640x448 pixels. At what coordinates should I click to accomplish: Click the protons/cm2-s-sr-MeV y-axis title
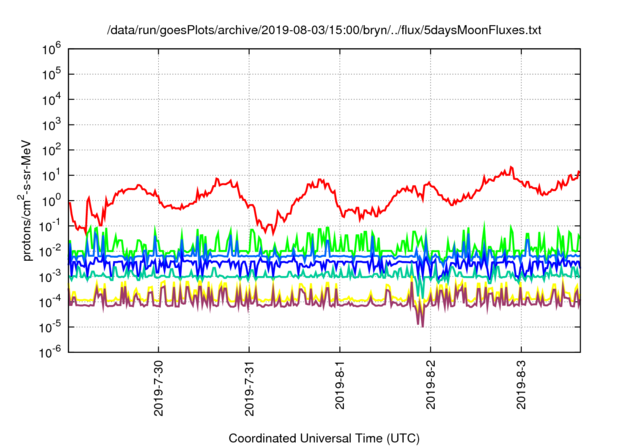click(25, 200)
